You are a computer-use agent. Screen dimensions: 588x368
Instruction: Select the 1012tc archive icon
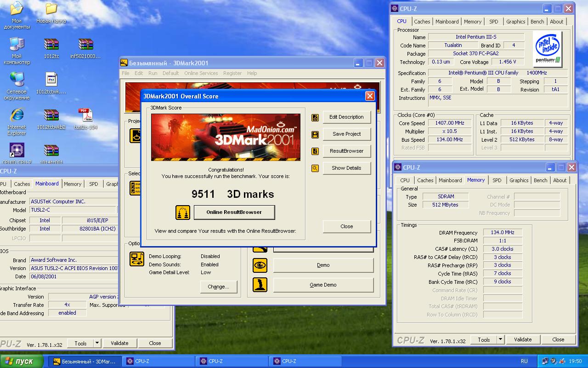[x=51, y=49]
